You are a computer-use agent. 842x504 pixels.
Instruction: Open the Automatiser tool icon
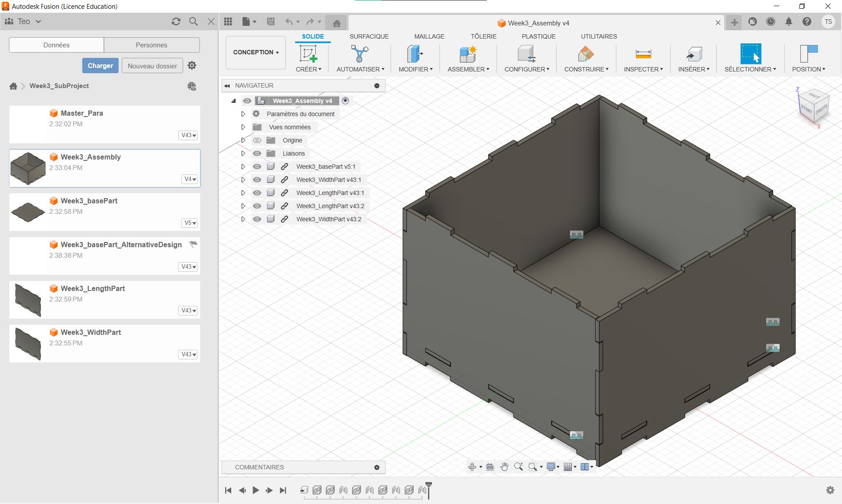(360, 54)
